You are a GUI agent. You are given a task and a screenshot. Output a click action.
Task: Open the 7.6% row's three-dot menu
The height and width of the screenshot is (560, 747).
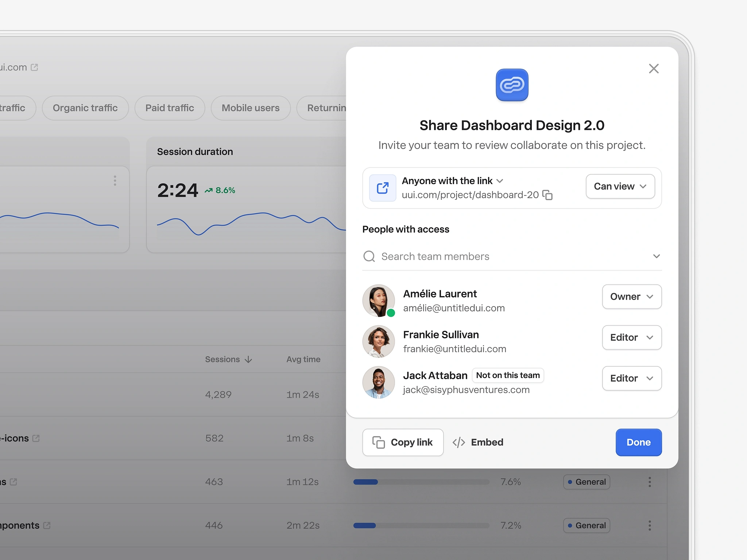650,482
